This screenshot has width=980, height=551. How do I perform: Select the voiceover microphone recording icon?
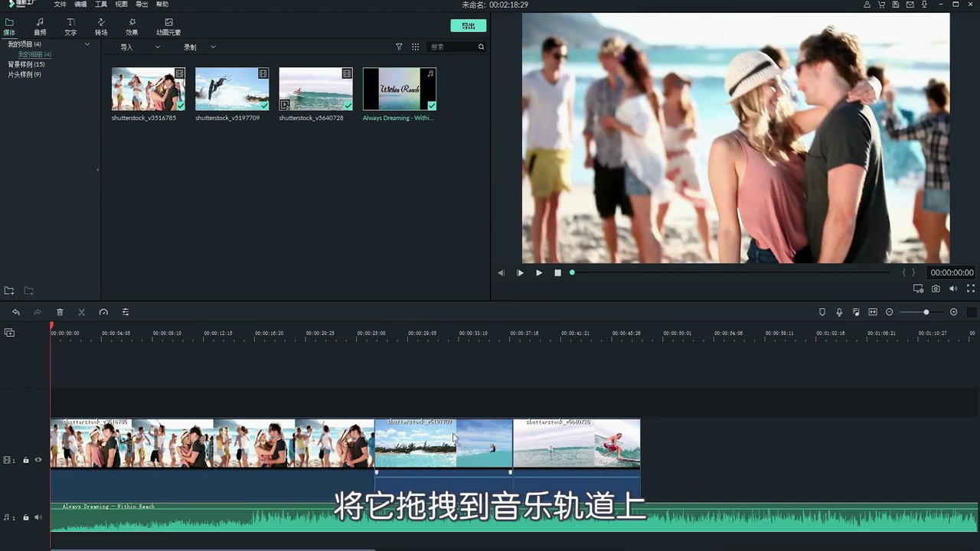click(839, 312)
